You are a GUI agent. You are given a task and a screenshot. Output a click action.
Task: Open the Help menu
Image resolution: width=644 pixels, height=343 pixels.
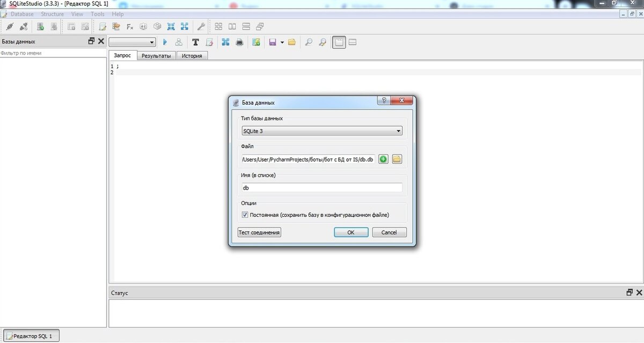(x=118, y=14)
